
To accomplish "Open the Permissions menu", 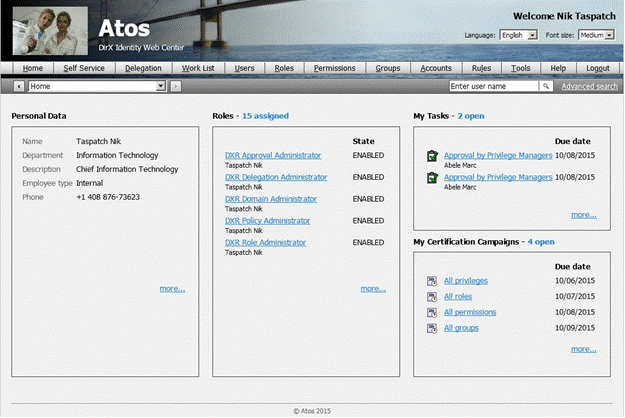I will 333,68.
